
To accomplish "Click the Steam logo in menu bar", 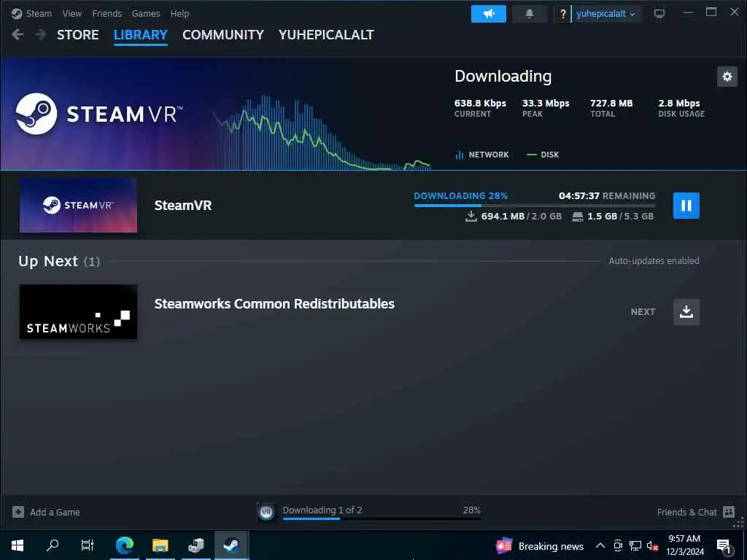I will (17, 13).
